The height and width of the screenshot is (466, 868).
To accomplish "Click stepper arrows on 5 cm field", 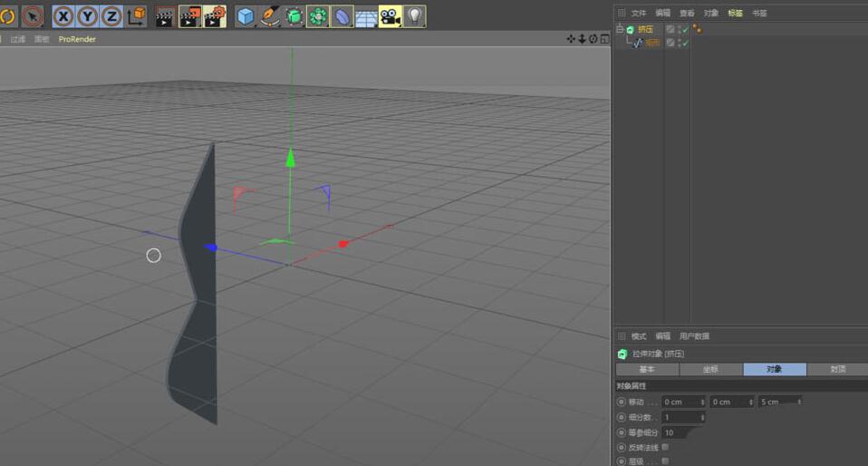I will coord(799,402).
